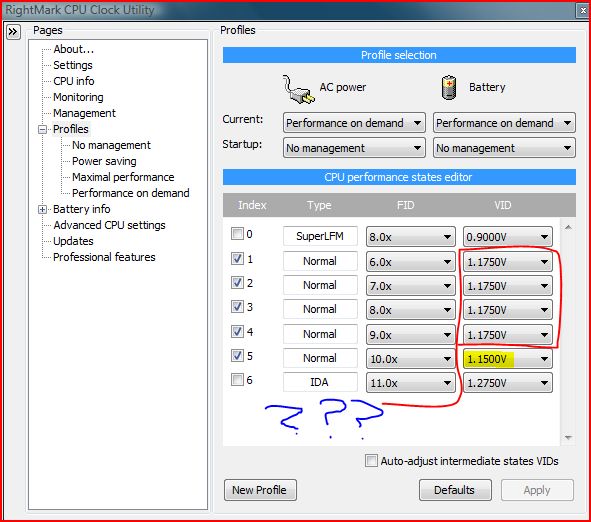Click the Defaults button

click(455, 490)
